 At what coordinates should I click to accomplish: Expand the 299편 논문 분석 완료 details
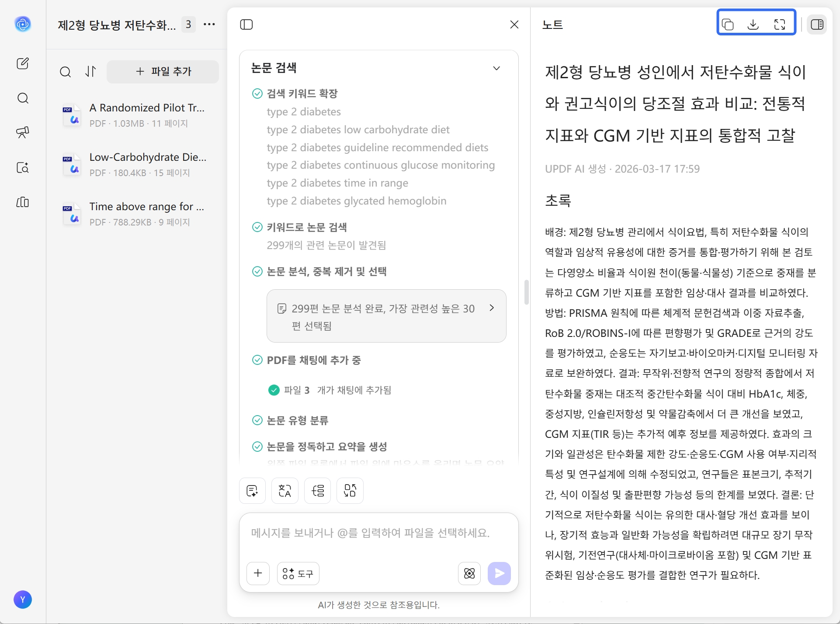pyautogui.click(x=491, y=308)
